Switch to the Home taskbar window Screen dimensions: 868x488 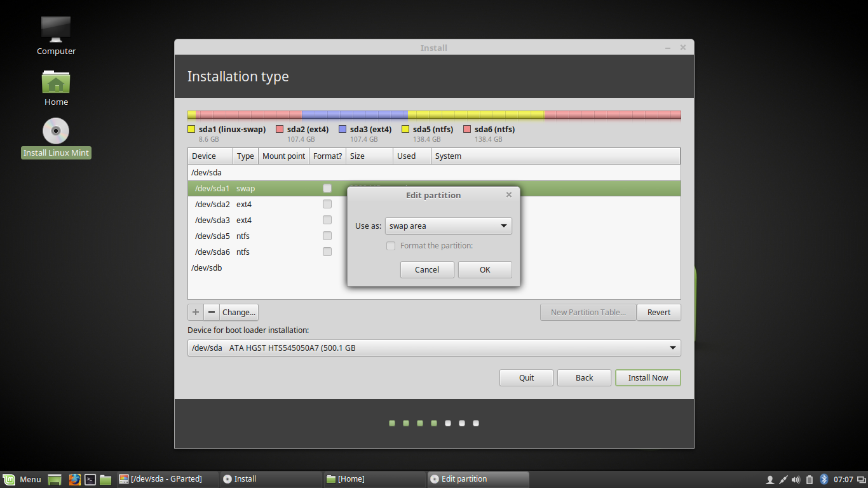pyautogui.click(x=374, y=479)
